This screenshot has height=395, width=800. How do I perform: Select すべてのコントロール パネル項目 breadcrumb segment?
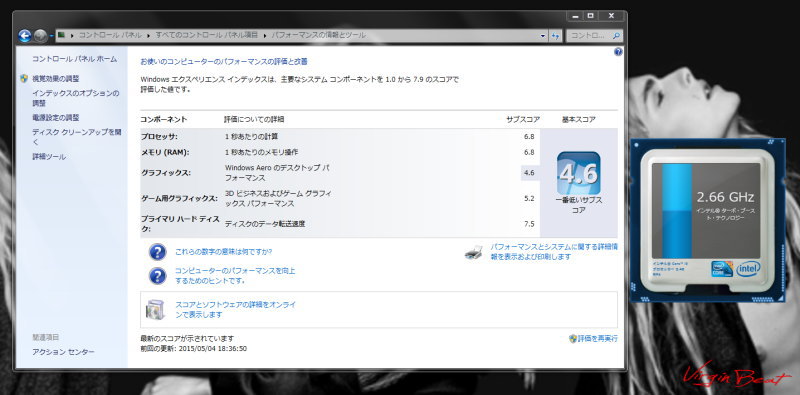pos(206,35)
